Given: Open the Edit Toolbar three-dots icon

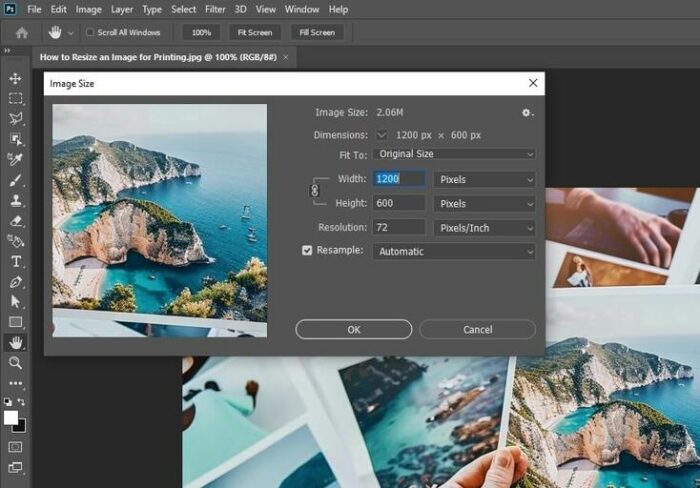Looking at the screenshot, I should (15, 383).
